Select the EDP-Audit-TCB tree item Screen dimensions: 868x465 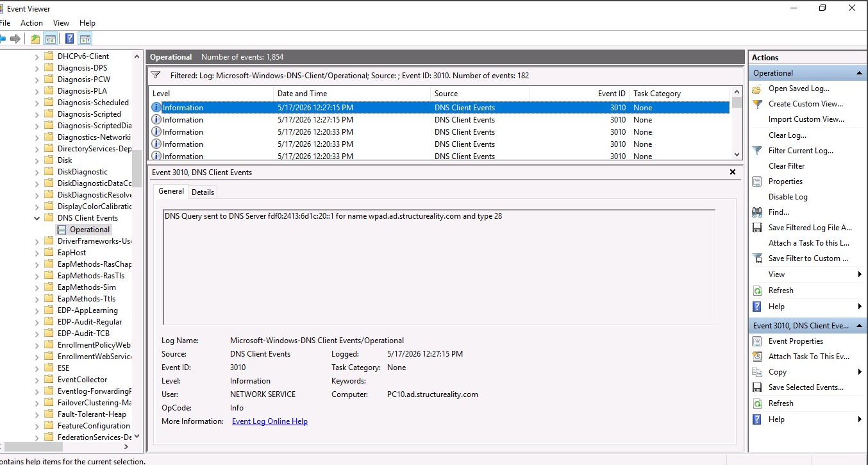coord(83,334)
